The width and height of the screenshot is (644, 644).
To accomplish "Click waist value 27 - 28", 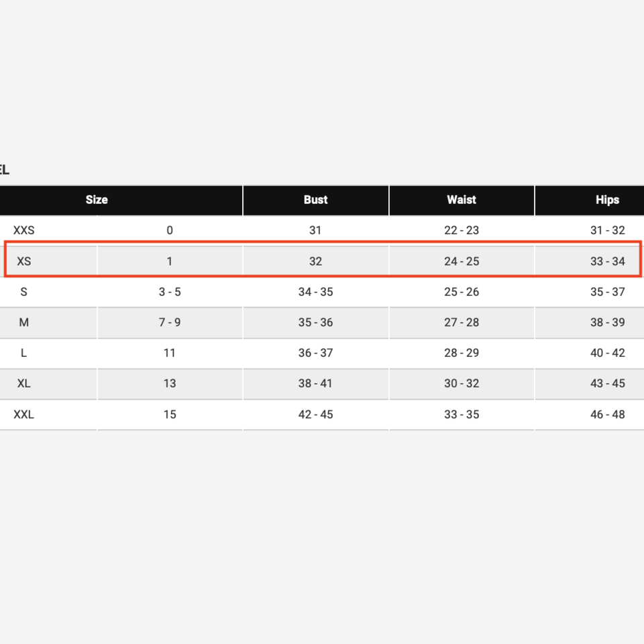I will 462,322.
